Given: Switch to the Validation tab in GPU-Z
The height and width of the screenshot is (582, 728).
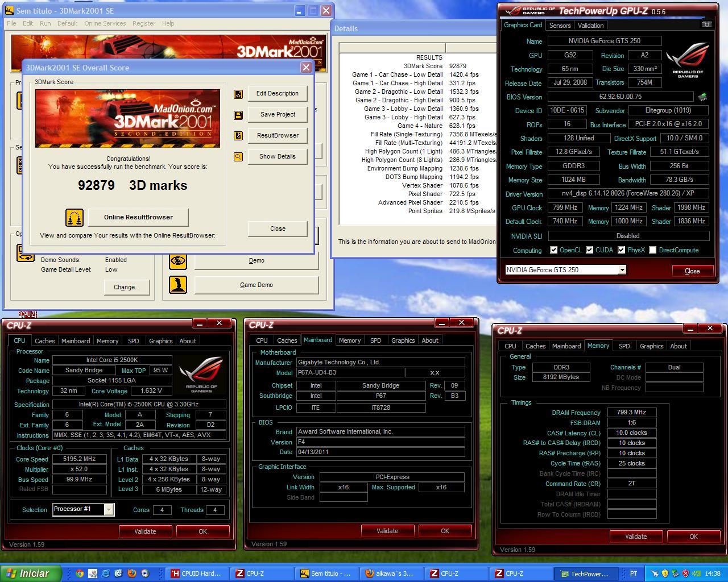Looking at the screenshot, I should (590, 26).
